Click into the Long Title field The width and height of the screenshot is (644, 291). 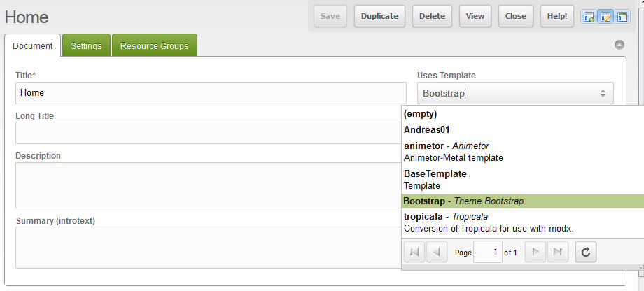210,133
